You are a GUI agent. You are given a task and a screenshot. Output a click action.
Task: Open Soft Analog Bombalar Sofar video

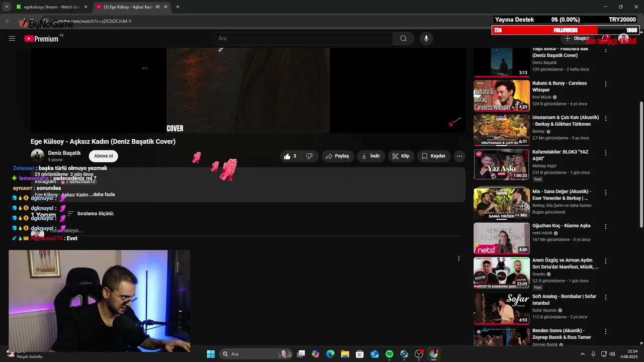tap(502, 308)
